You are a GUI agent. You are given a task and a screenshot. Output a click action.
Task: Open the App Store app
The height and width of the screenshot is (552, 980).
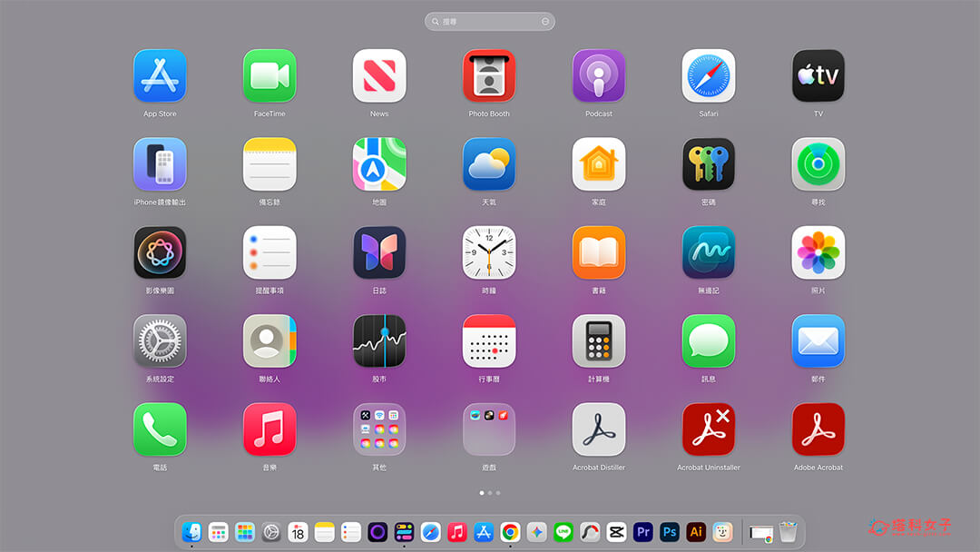[x=160, y=75]
